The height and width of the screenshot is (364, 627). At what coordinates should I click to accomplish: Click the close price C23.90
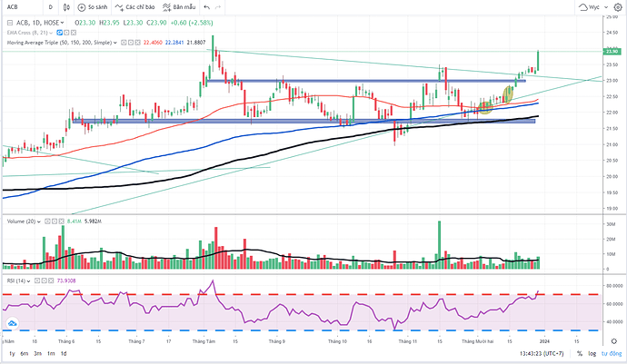point(156,23)
